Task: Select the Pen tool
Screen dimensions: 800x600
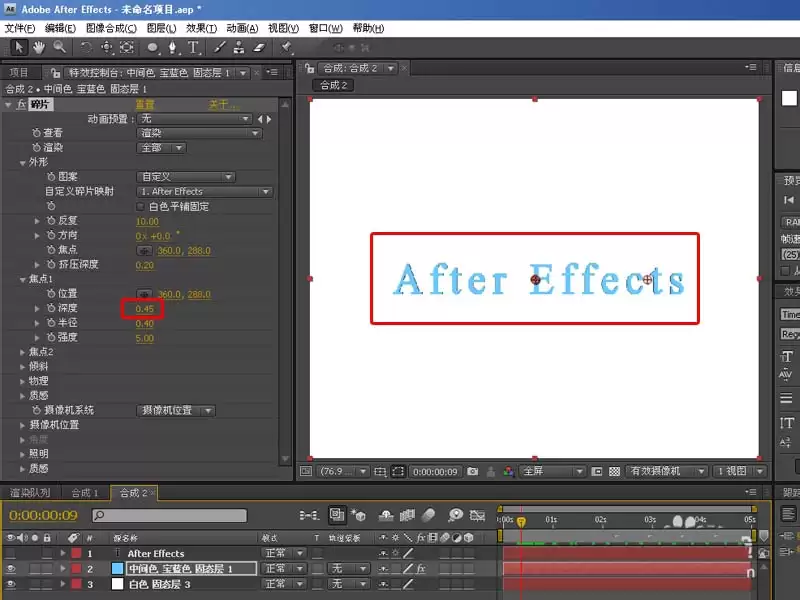Action: [172, 48]
